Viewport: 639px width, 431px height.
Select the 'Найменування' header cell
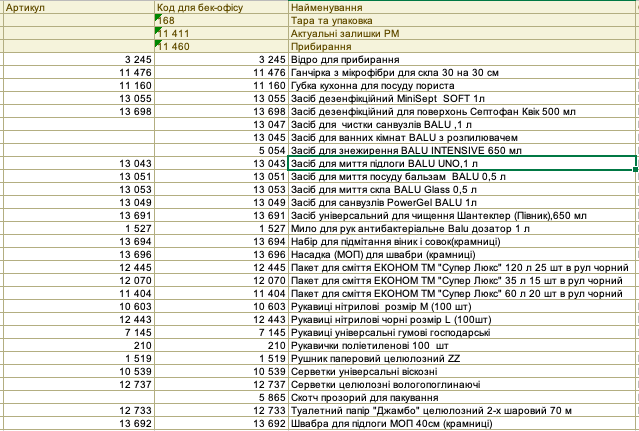[x=463, y=7]
